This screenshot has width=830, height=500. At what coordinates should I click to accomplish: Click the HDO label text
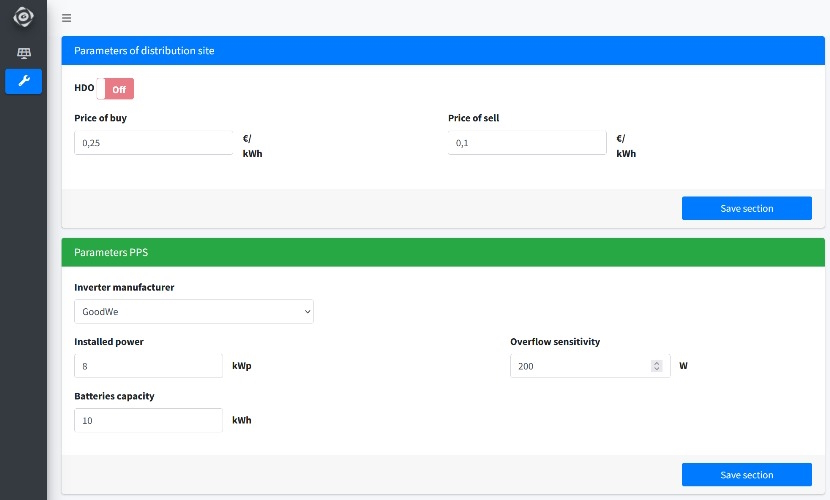pyautogui.click(x=84, y=88)
